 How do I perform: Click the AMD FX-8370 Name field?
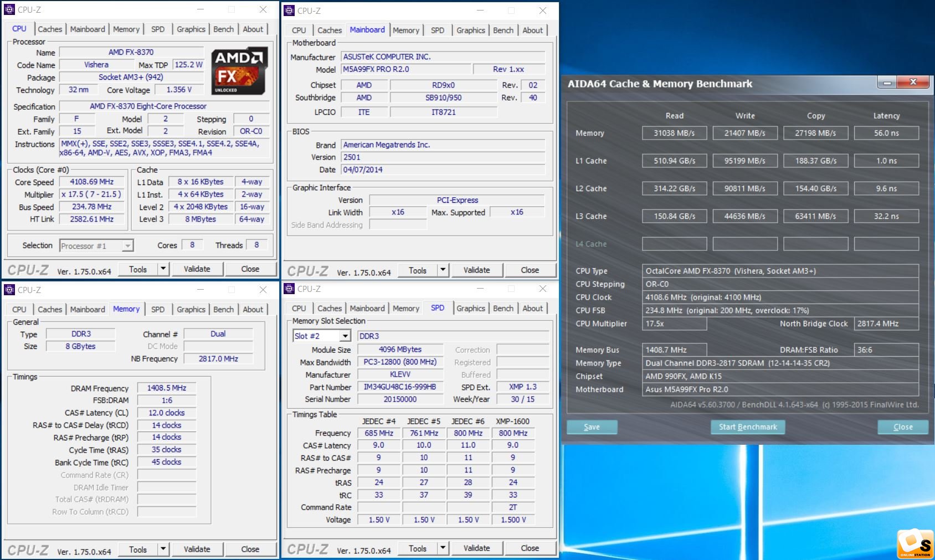pos(131,52)
